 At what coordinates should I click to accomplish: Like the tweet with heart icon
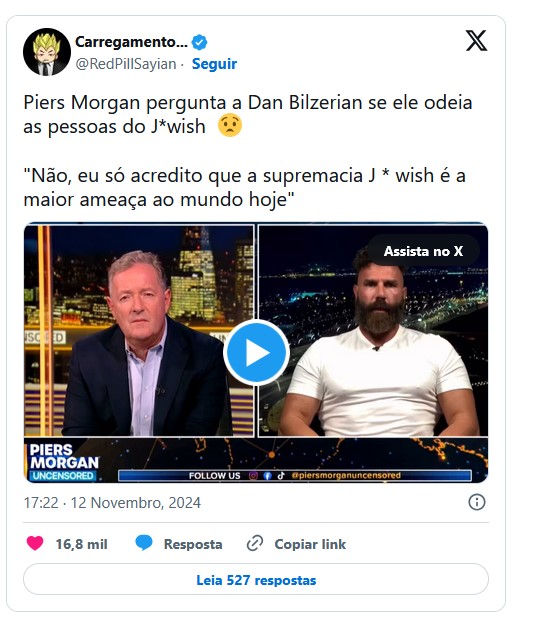[35, 543]
